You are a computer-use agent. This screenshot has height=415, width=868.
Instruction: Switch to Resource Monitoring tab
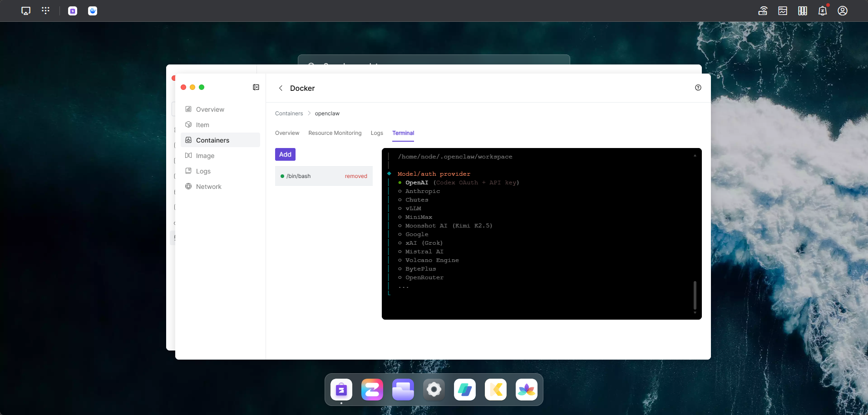coord(335,133)
